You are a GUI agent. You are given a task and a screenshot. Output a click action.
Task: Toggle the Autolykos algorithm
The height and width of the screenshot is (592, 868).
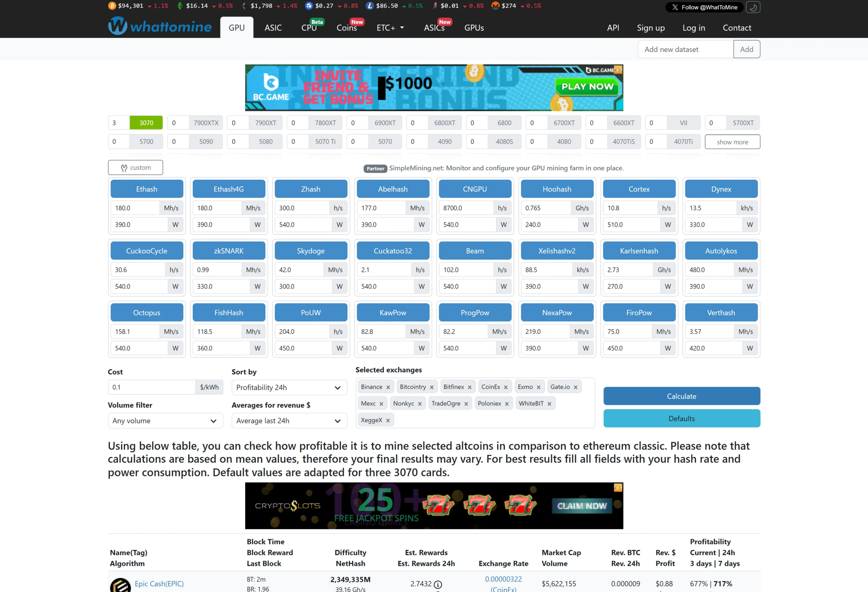[x=721, y=251]
